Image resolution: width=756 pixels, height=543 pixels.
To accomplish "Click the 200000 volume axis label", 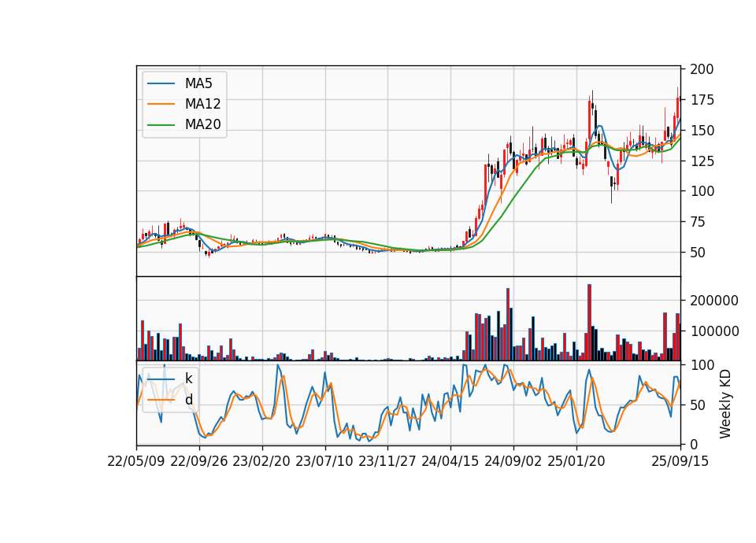I will pyautogui.click(x=714, y=301).
